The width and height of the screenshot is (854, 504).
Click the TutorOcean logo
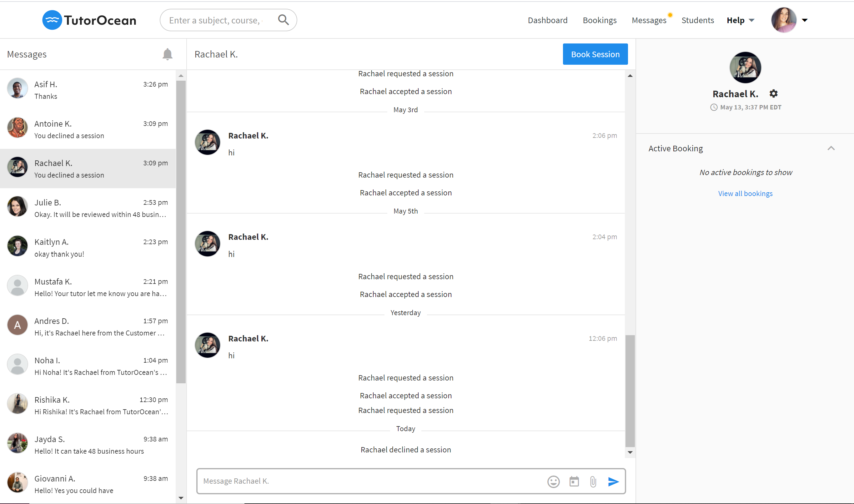pyautogui.click(x=89, y=20)
